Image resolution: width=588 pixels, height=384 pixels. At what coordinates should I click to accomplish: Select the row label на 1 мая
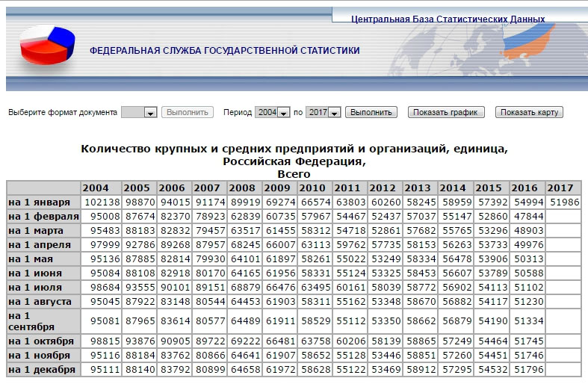43,259
